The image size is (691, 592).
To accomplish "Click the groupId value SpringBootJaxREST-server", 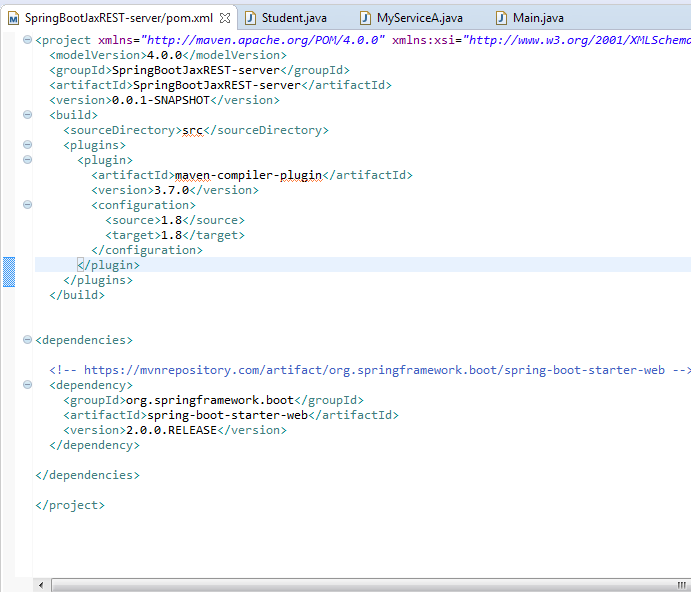I will pyautogui.click(x=196, y=70).
